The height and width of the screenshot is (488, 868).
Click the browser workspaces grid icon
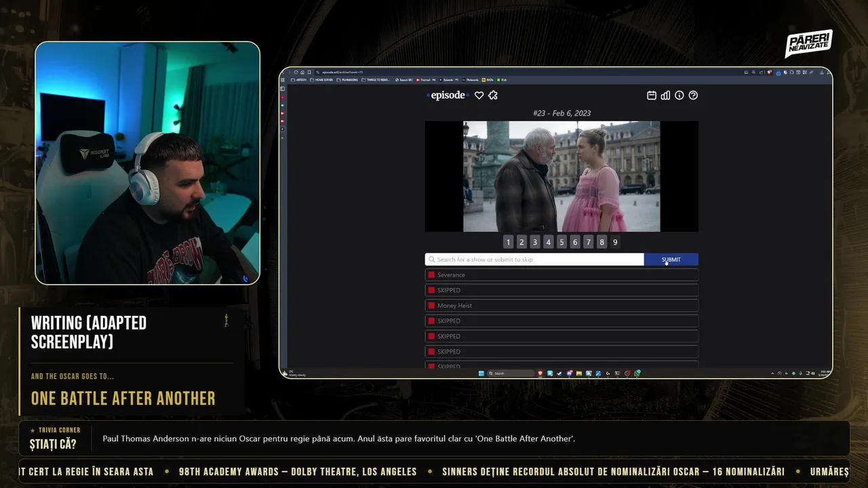[x=283, y=80]
